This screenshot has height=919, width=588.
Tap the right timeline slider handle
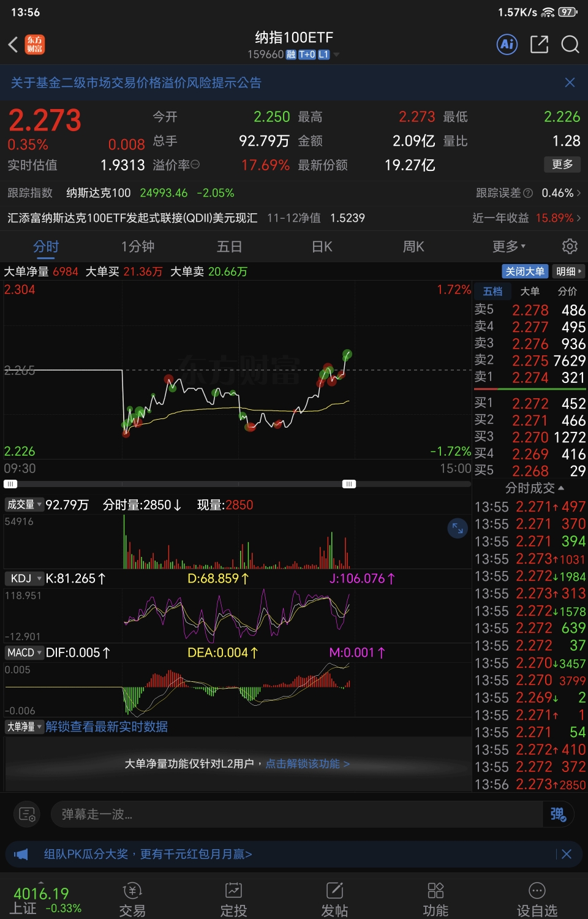pyautogui.click(x=349, y=484)
